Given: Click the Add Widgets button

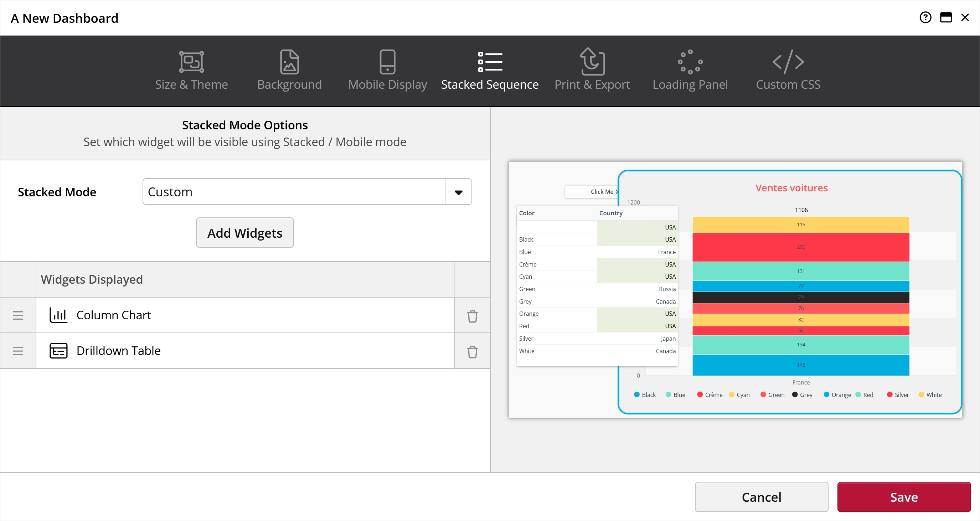Looking at the screenshot, I should point(244,233).
